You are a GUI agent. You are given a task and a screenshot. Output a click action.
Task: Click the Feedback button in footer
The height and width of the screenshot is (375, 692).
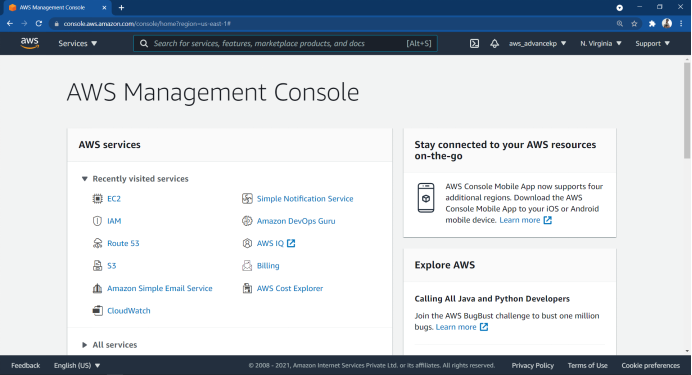pos(26,365)
